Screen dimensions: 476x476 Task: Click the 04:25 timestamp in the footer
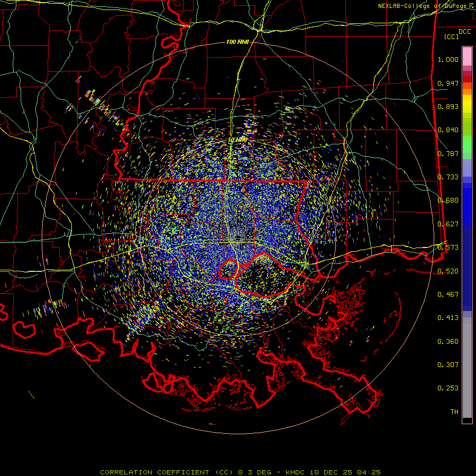coord(369,472)
